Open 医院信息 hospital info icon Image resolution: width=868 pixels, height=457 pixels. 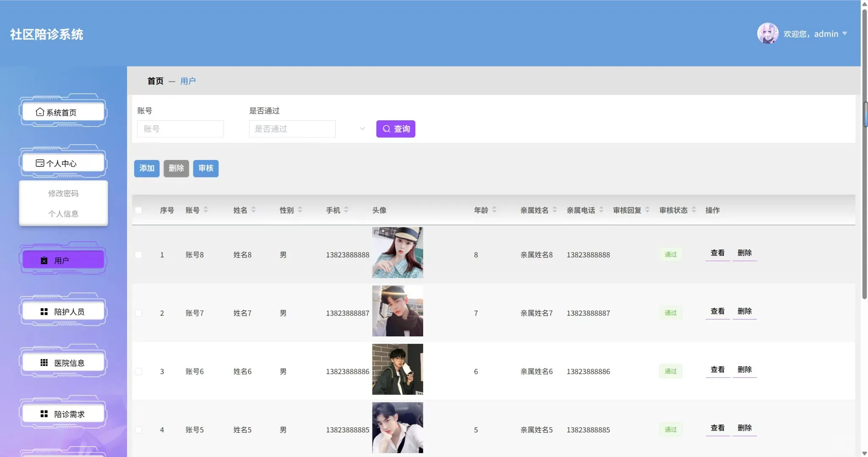pos(44,363)
